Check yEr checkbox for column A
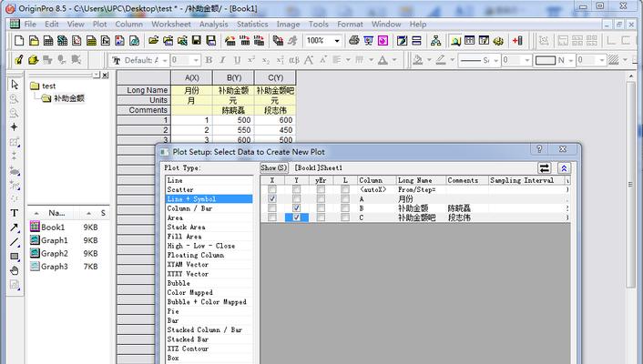643x364 pixels. coord(321,198)
